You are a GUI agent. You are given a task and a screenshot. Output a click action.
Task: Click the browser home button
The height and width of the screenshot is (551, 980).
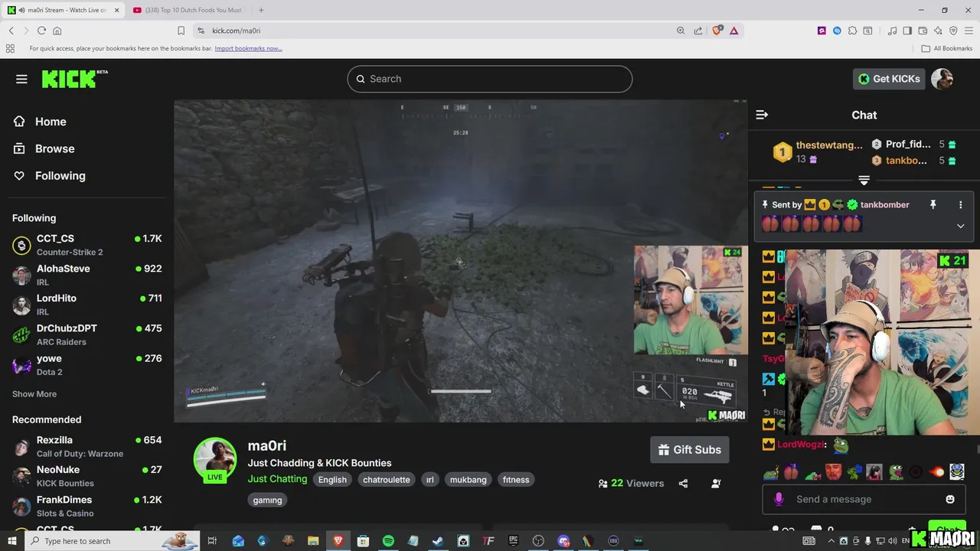click(x=57, y=31)
